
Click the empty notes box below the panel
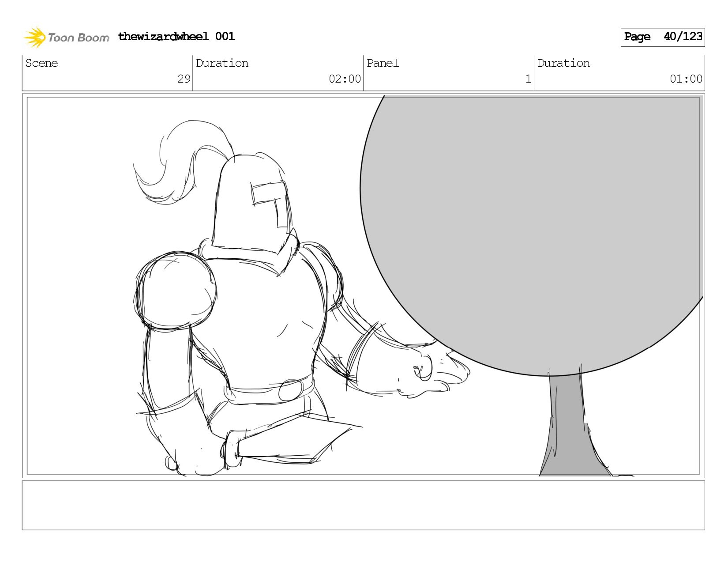(364, 506)
